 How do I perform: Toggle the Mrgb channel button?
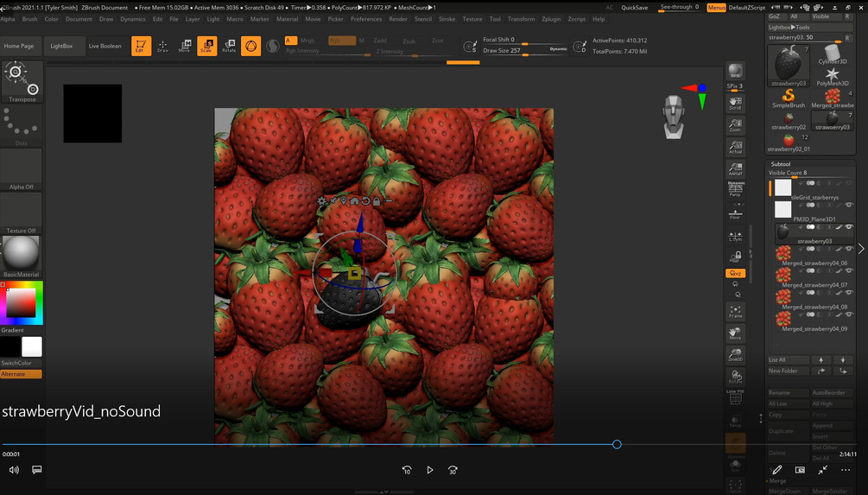pos(307,41)
